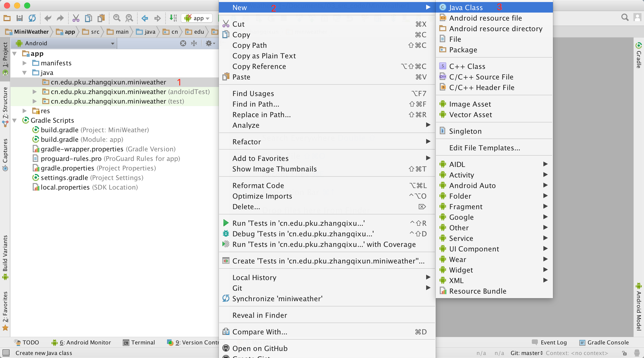Click the Synchronize toolbar icon
644x358 pixels.
point(32,18)
